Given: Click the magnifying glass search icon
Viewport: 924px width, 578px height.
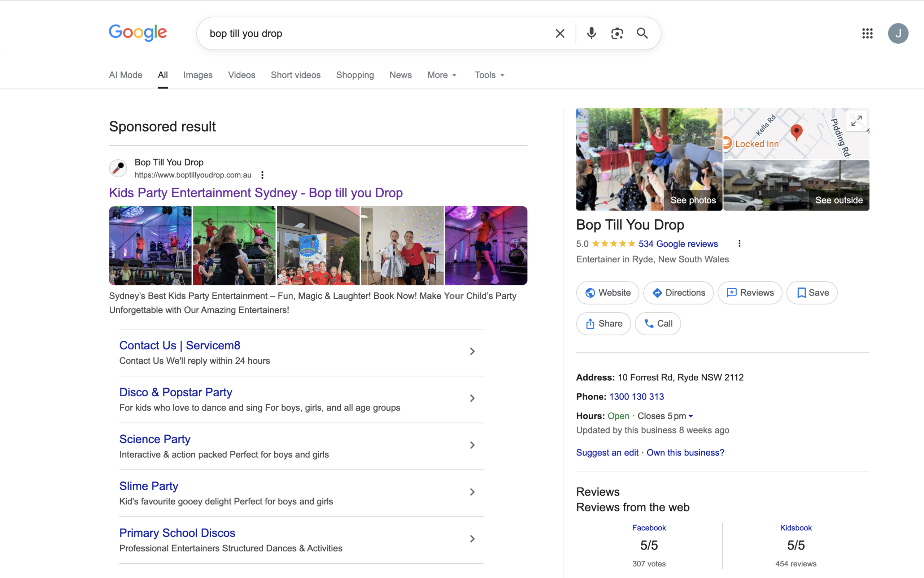Looking at the screenshot, I should pos(642,33).
